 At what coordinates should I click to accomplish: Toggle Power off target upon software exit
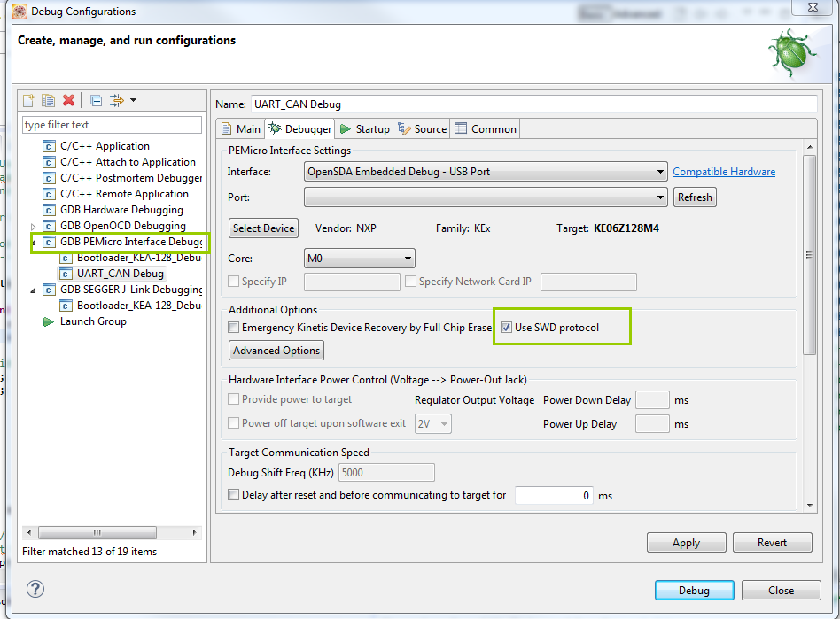click(234, 423)
